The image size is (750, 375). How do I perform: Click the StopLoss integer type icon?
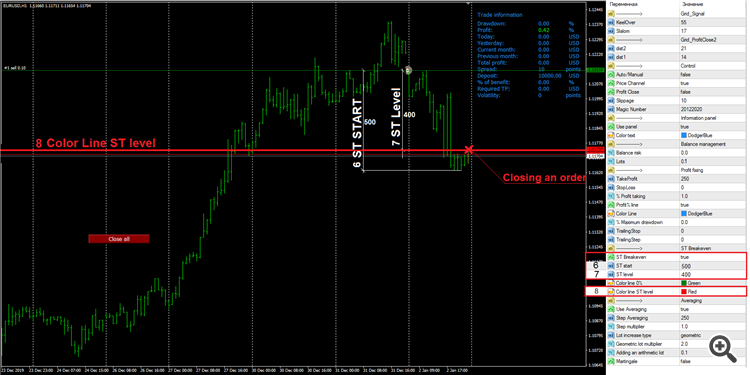pos(610,188)
